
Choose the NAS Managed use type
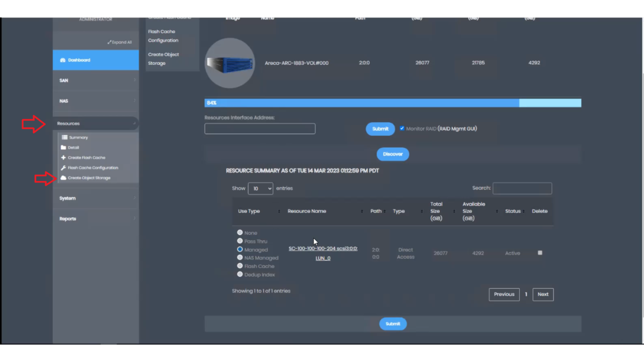(240, 257)
